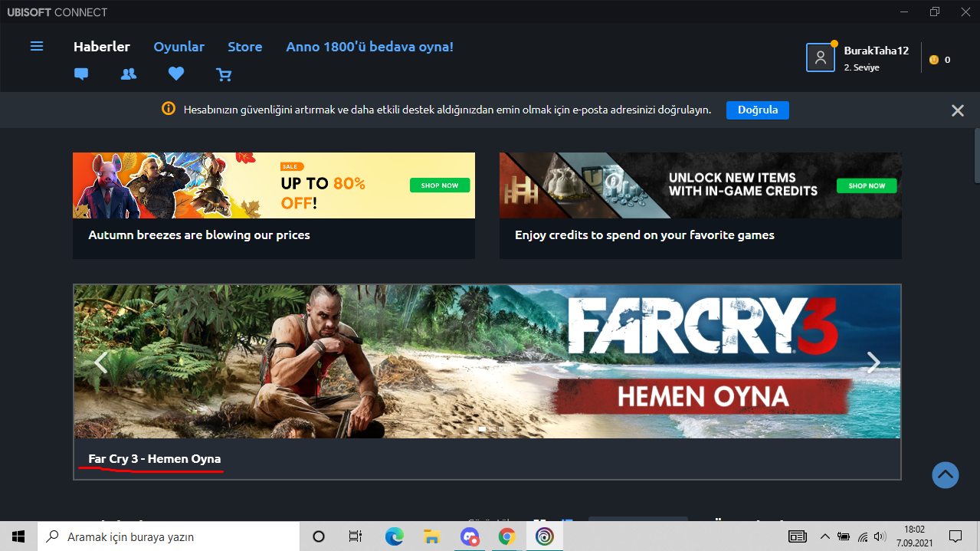
Task: Click the Doğrula verify button
Action: (x=758, y=110)
